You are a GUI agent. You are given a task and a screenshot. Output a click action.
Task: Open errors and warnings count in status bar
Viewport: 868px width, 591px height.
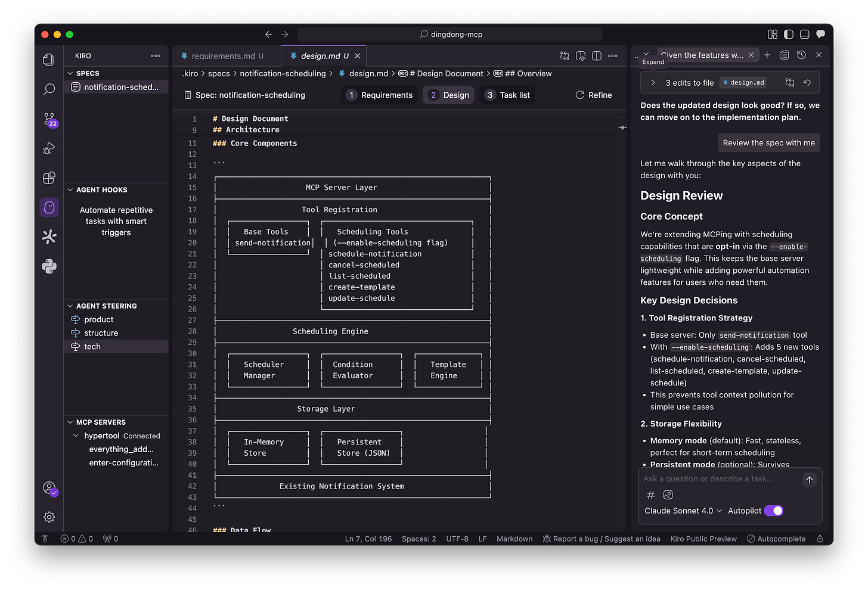(77, 539)
